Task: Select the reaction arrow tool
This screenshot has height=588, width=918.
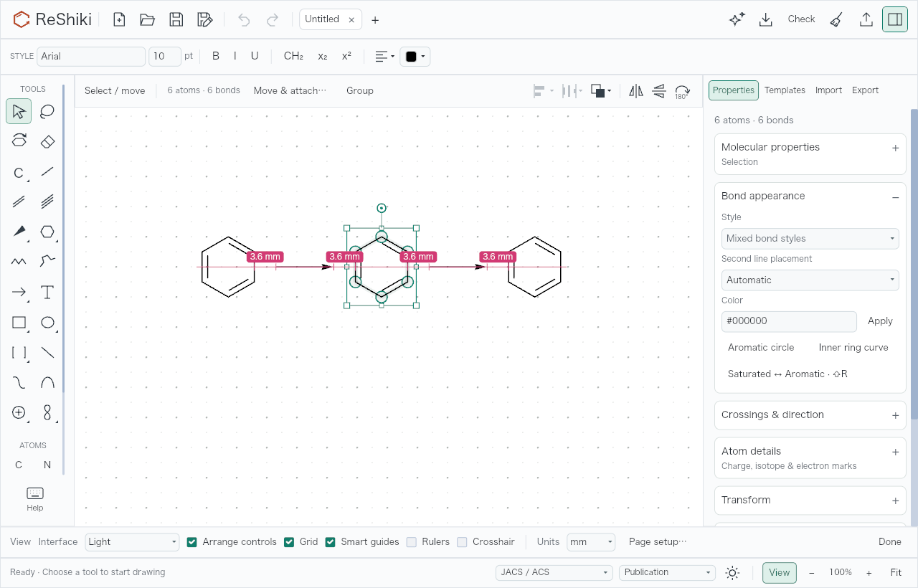Action: (19, 292)
